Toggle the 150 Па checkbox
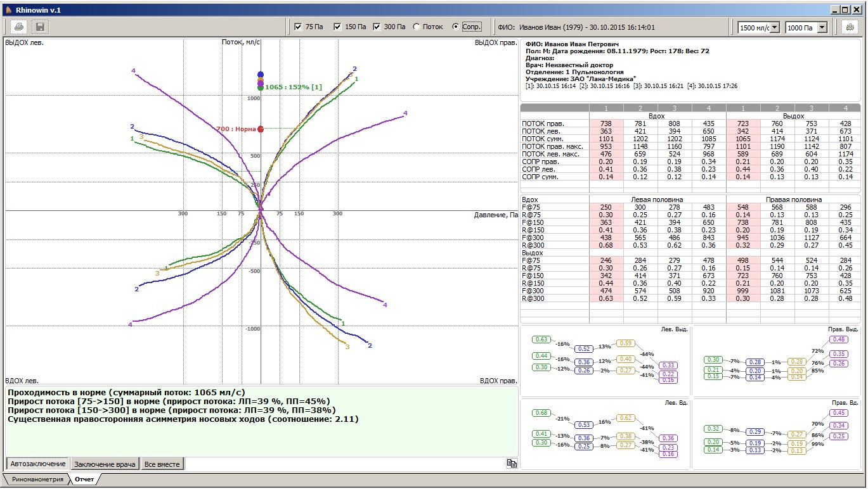 point(337,27)
